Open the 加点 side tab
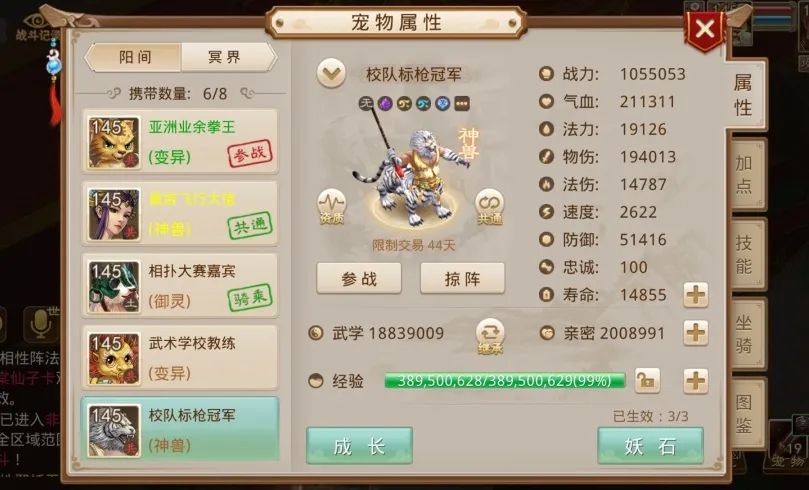The image size is (809, 490). 744,174
